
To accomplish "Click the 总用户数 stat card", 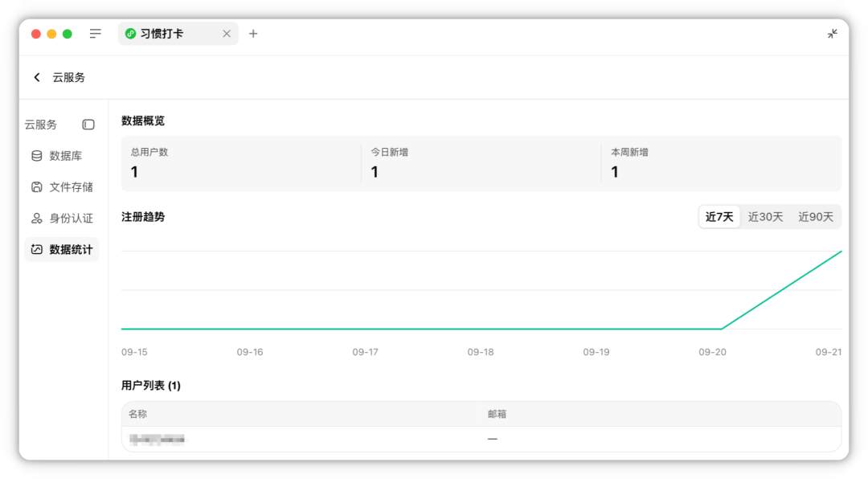I will click(241, 163).
